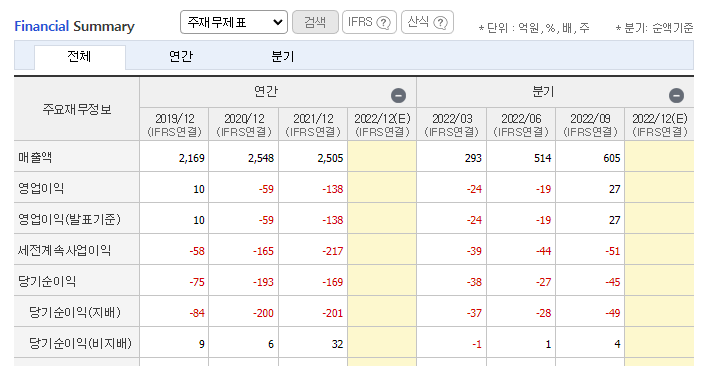Click the 2,505 매출액 value
This screenshot has width=712, height=366.
(x=330, y=158)
